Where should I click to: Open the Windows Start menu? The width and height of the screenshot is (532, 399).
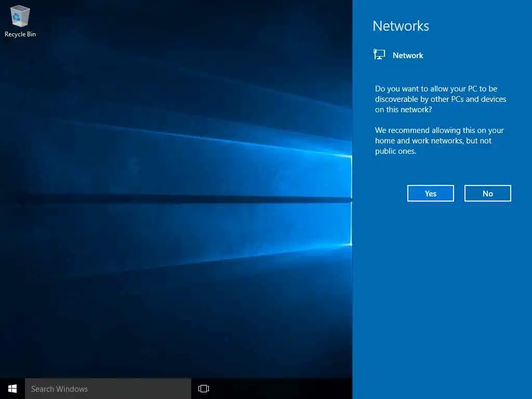coord(12,389)
